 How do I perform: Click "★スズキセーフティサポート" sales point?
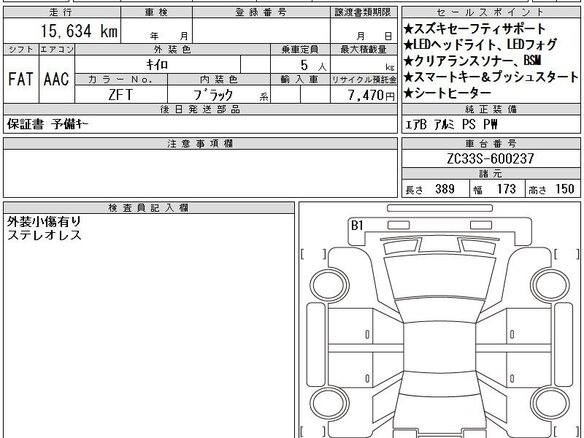475,29
